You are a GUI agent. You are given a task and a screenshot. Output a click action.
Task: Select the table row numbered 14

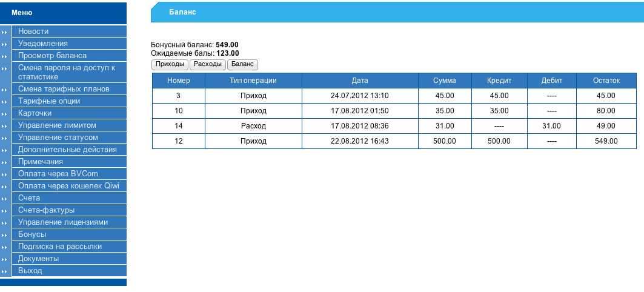click(394, 126)
